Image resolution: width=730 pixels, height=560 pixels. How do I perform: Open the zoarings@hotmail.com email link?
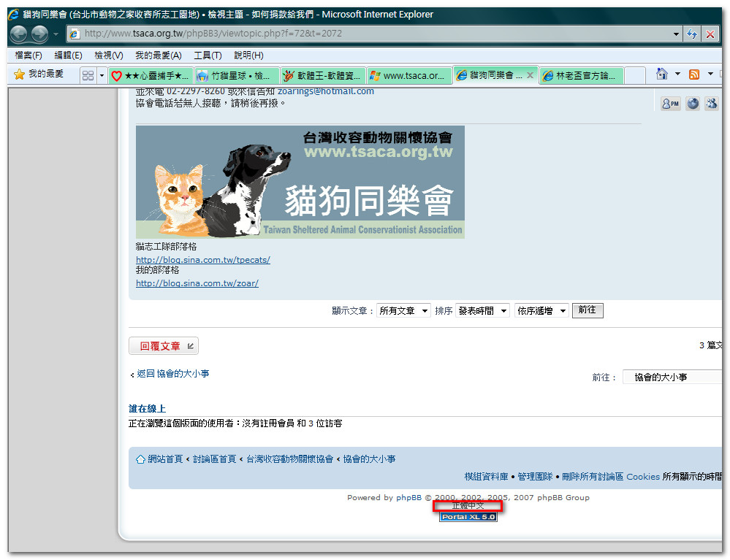coord(326,91)
